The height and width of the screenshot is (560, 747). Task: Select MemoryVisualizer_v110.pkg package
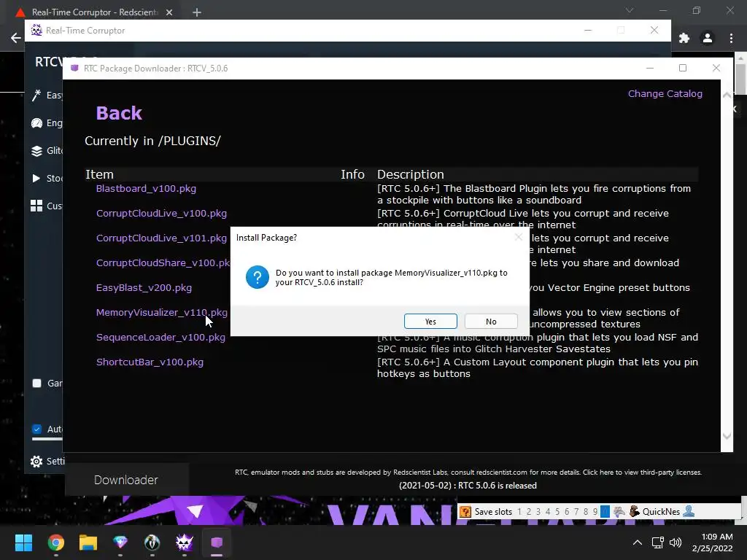162,312
